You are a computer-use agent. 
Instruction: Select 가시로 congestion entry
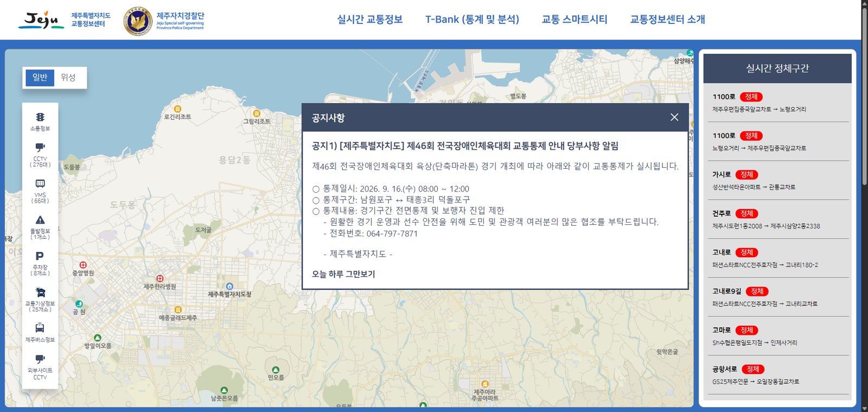[777, 180]
